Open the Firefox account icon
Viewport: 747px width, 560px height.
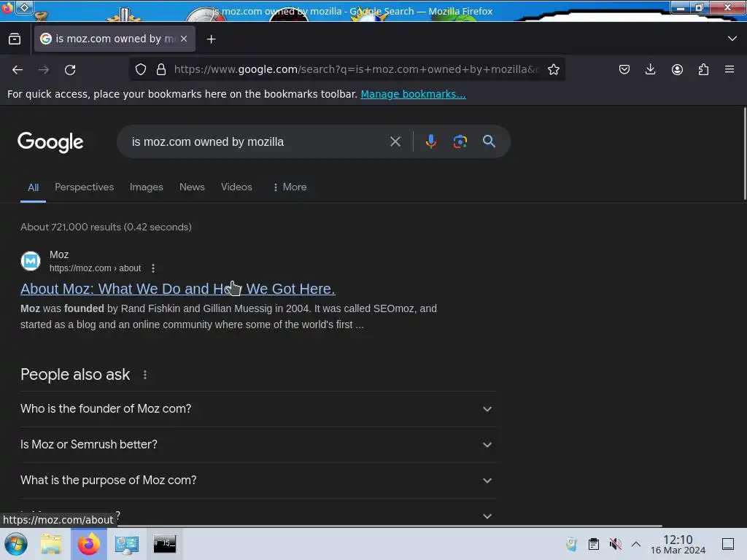coord(677,69)
